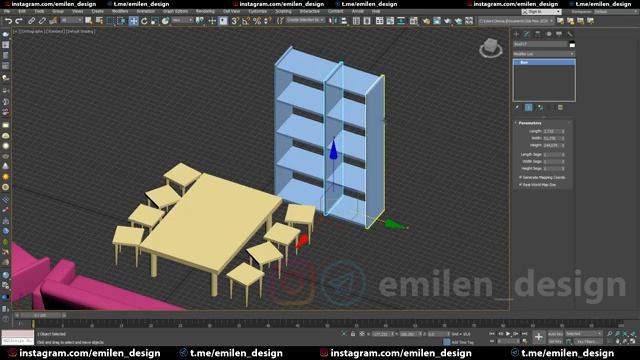The width and height of the screenshot is (640, 360).
Task: Click the Default Shading viewport label
Action: click(80, 31)
